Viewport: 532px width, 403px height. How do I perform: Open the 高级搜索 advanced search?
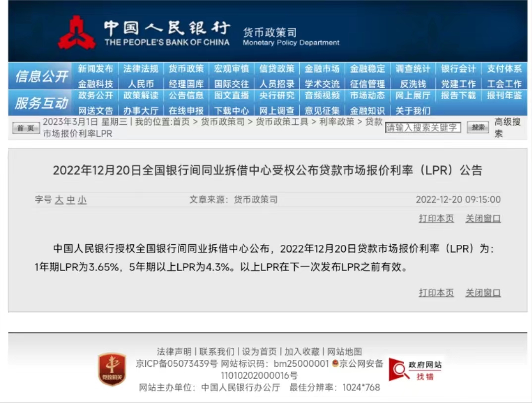click(x=504, y=128)
